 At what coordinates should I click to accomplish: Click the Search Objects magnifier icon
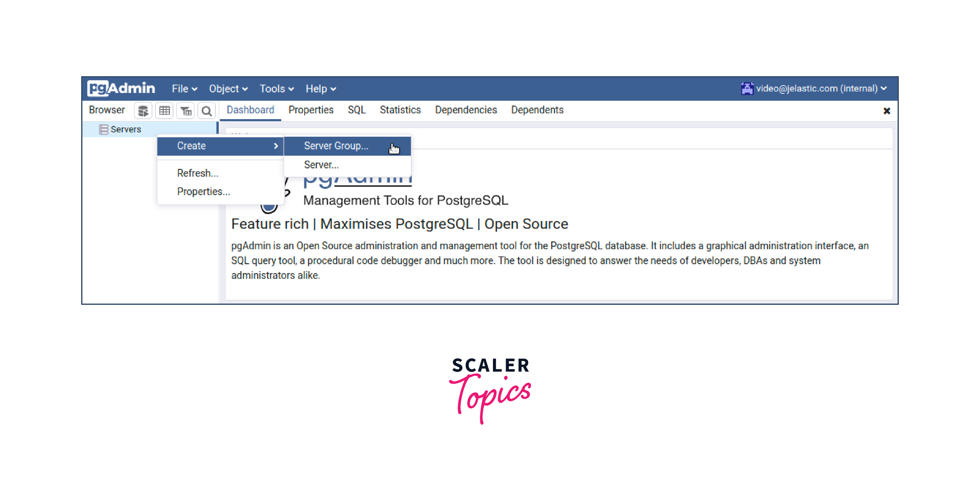[x=207, y=111]
